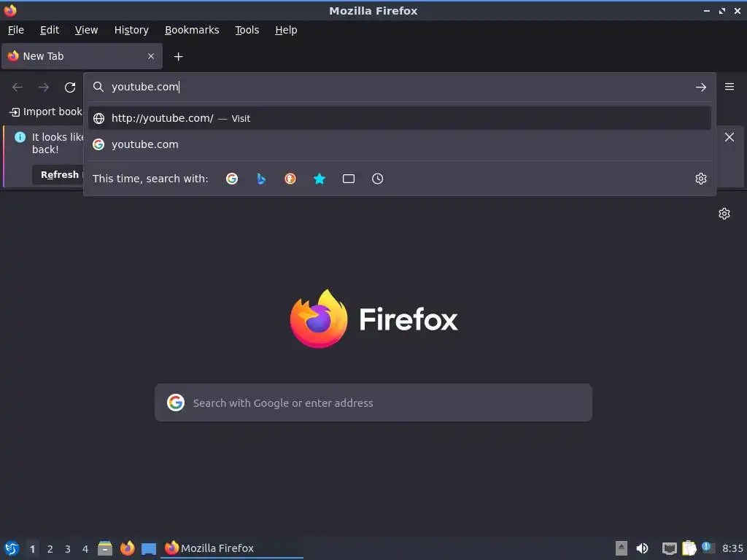Dismiss the refresh notification bar
Screen dimensions: 747x560
[729, 137]
